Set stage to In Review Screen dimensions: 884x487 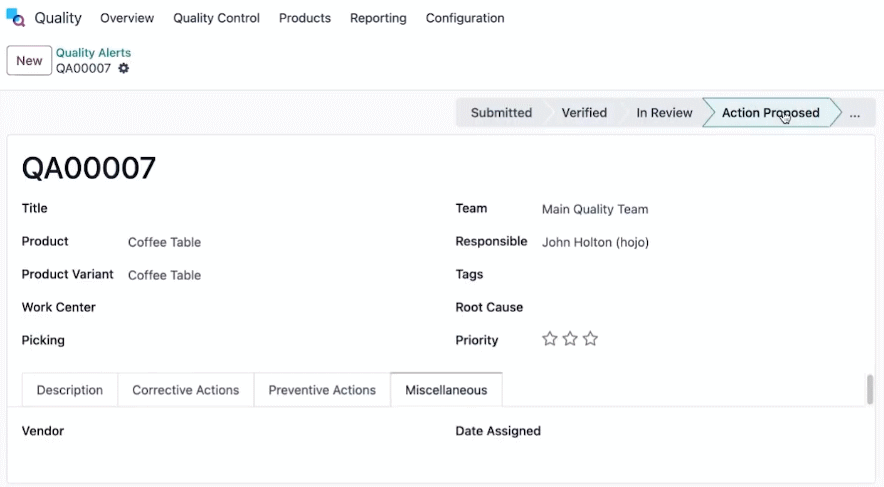pyautogui.click(x=664, y=113)
